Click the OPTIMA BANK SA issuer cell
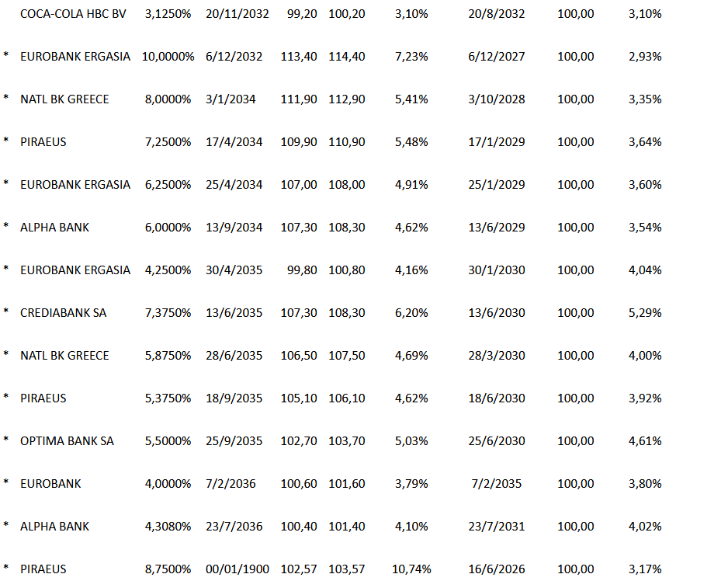Screen dimensions: 728x581 click(x=67, y=441)
